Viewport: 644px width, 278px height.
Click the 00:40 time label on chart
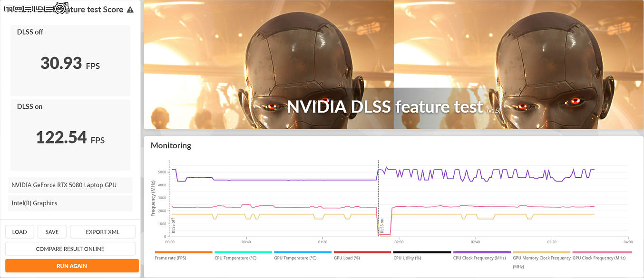click(x=246, y=241)
